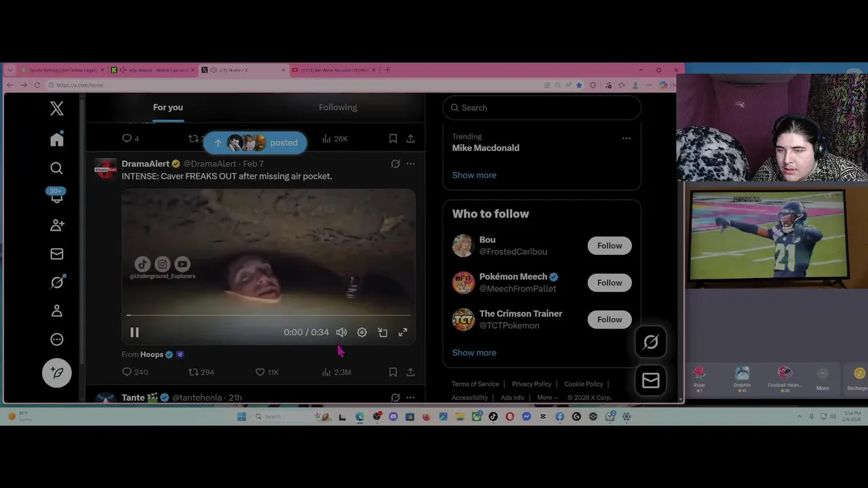Focus the X Search box
The width and height of the screenshot is (868, 488).
click(542, 108)
